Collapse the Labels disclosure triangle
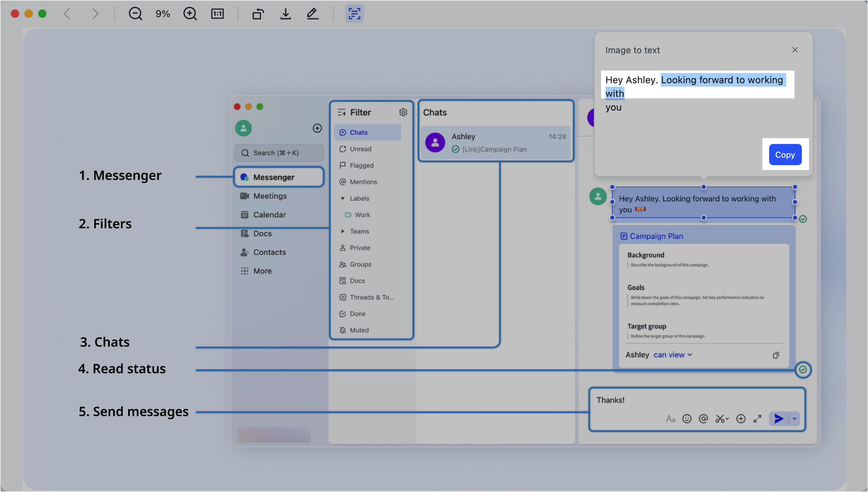Screen dimensions: 868x492 [343, 199]
